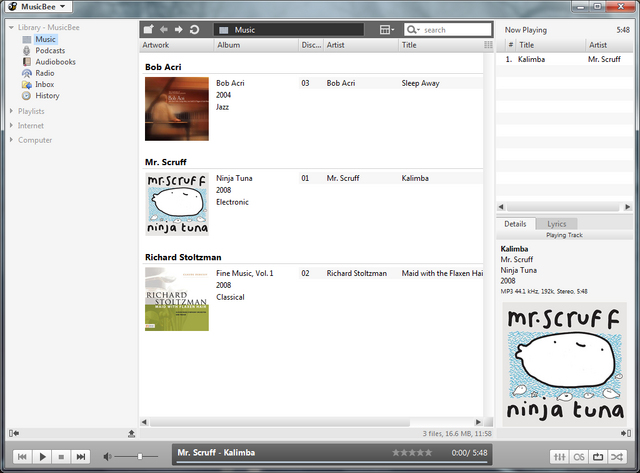
Task: Select the Richard Stoltzman album artwork
Action: [177, 299]
